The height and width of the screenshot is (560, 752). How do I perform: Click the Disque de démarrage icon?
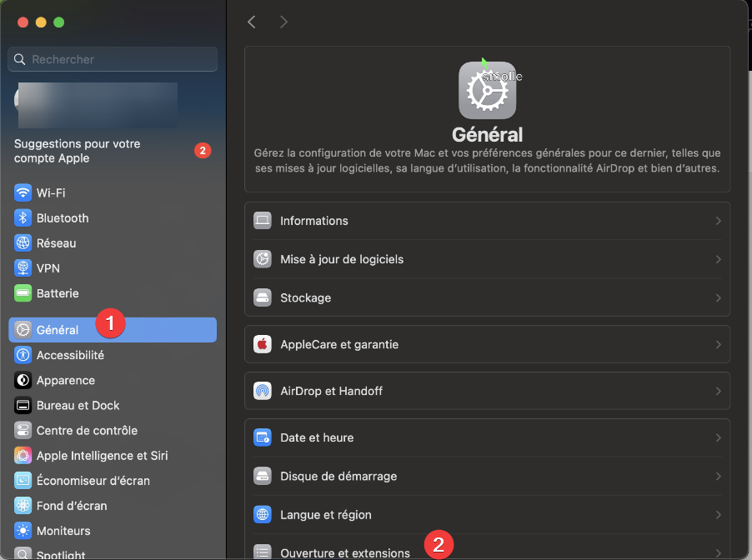263,476
